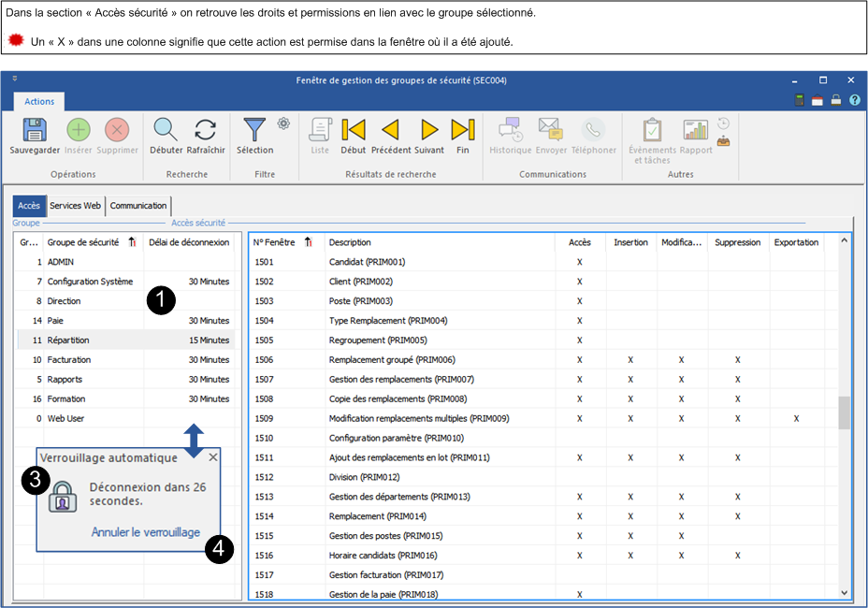Viewport: 868px width, 608px height.
Task: Select the Actions ribbon tab
Action: tap(39, 101)
